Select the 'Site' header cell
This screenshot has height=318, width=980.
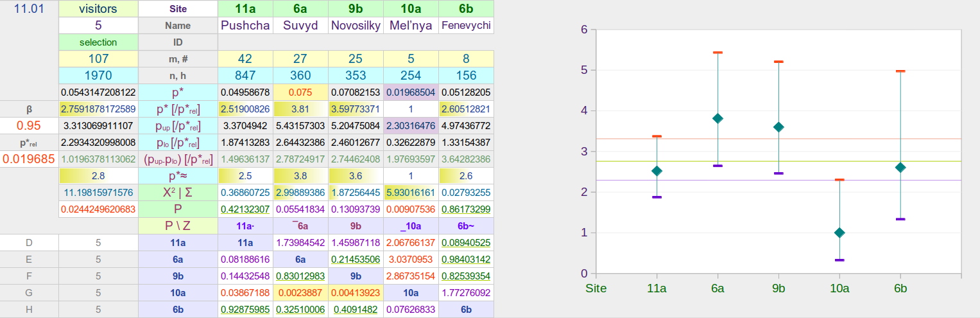pos(178,9)
